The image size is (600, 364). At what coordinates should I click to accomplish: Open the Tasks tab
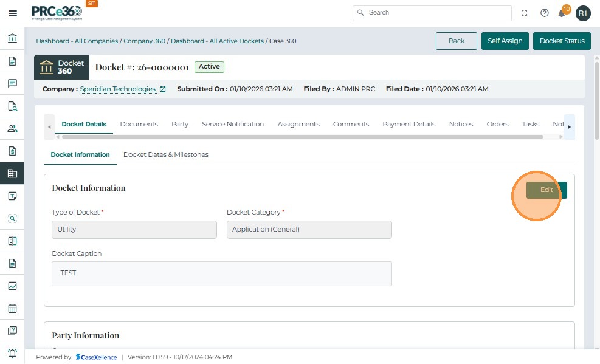click(530, 124)
